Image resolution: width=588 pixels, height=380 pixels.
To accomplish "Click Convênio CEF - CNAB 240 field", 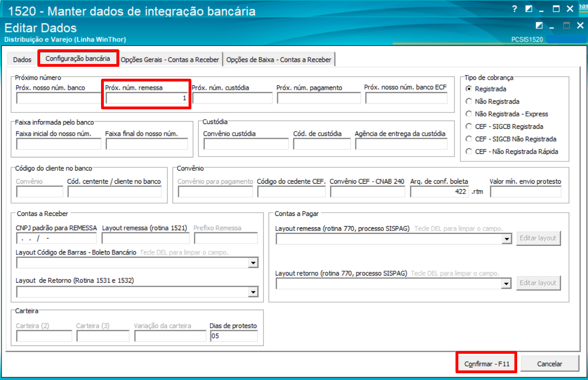I will [368, 192].
